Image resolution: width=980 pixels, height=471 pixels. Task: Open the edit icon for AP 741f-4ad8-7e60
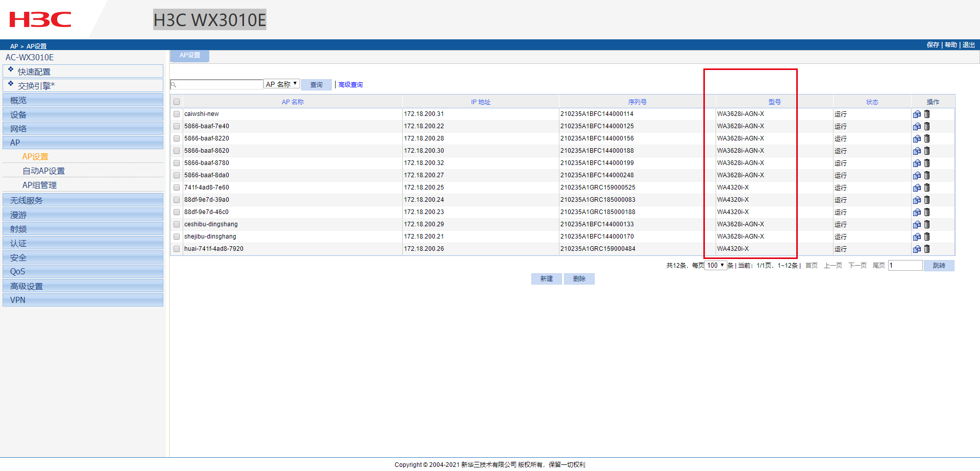point(917,187)
